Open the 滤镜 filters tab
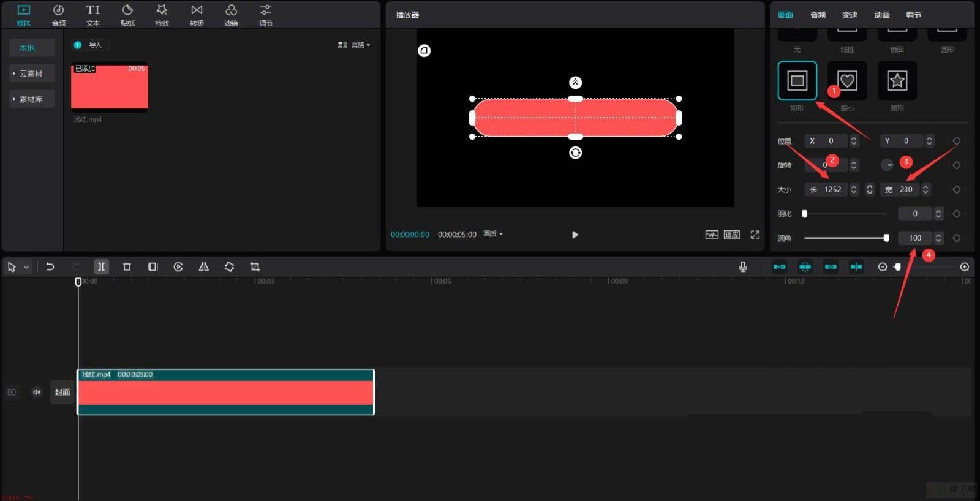 231,15
